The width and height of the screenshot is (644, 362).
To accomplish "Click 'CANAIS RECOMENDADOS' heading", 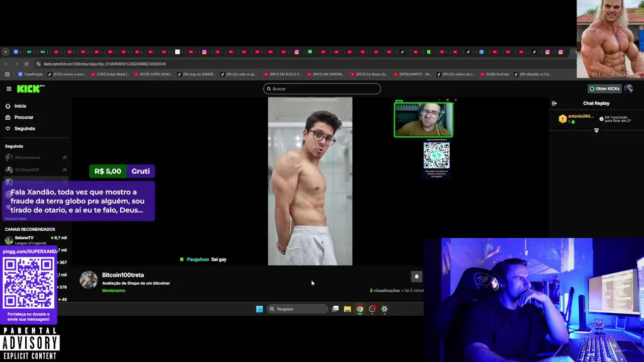I will pyautogui.click(x=30, y=229).
